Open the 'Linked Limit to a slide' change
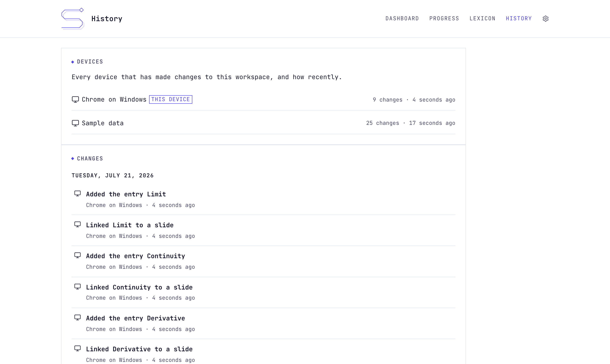Screen dimensions: 610x364 [130, 225]
